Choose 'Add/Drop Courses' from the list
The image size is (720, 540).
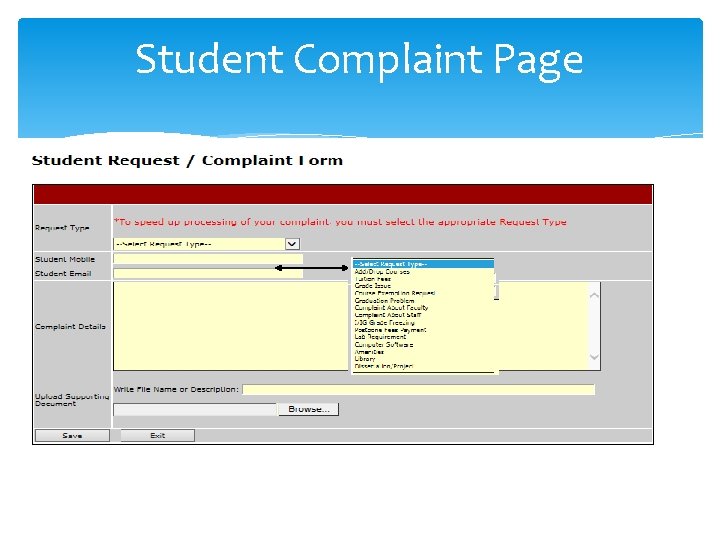pos(382,271)
